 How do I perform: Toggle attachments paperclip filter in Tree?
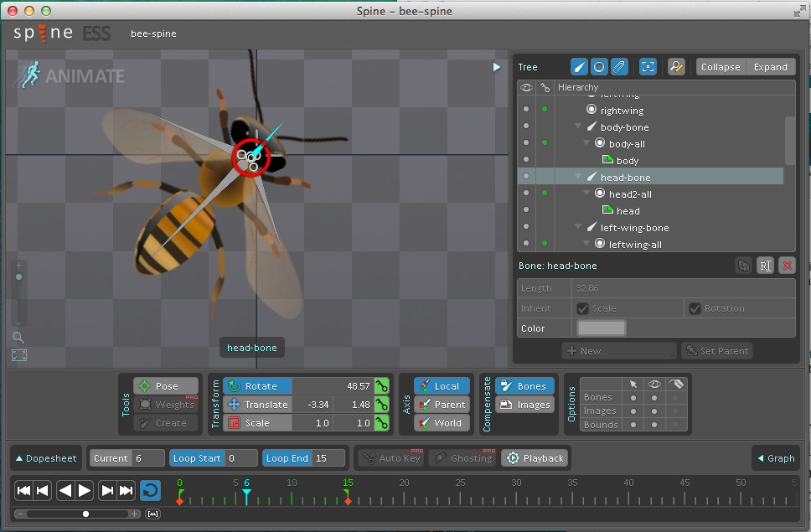619,67
